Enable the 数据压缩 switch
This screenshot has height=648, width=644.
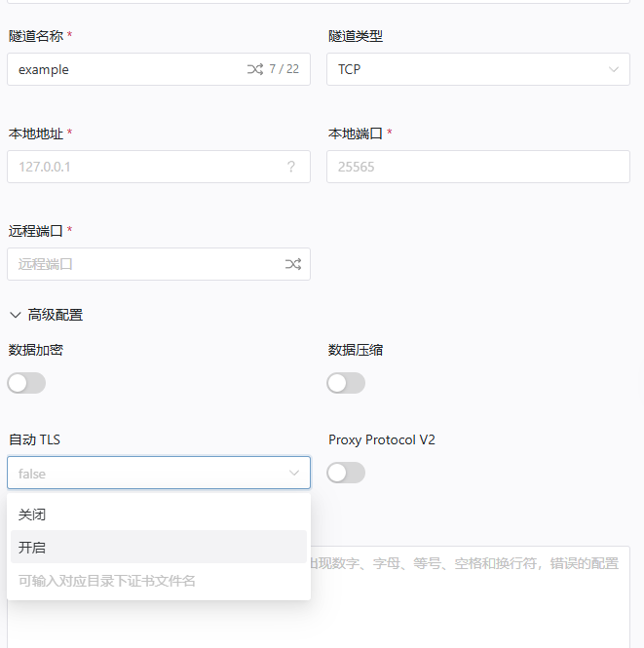tap(346, 383)
